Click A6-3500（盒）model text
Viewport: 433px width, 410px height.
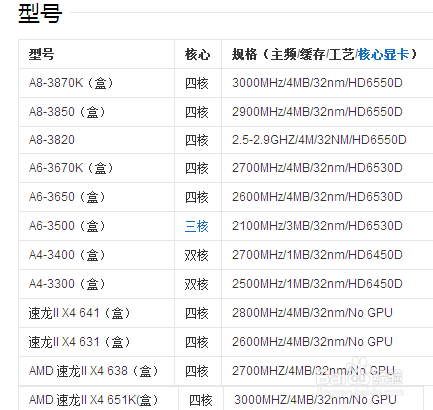[x=67, y=226]
